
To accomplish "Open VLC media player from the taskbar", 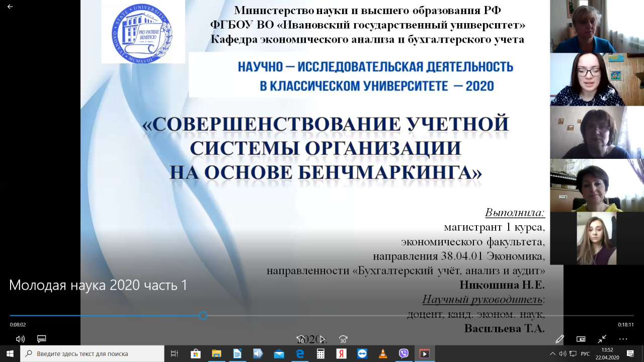I will pyautogui.click(x=383, y=353).
